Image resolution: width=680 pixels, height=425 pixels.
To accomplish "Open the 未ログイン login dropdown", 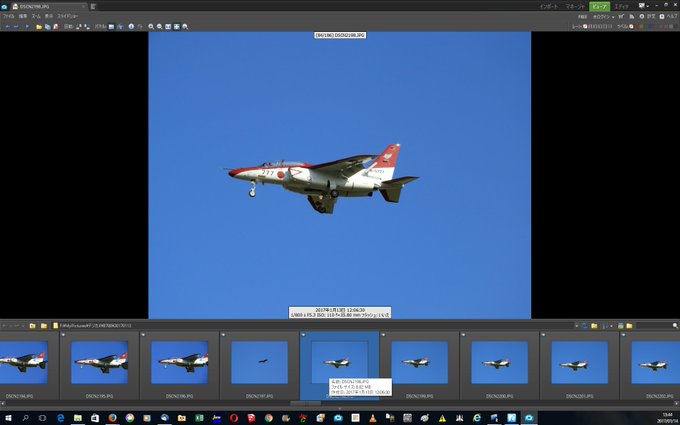I will coord(603,16).
